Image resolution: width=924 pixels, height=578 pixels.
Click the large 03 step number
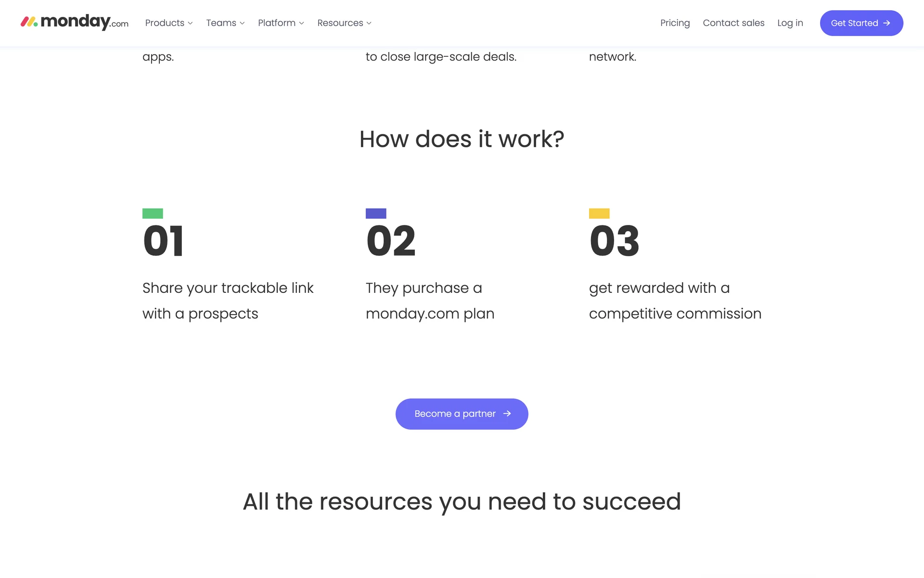click(x=615, y=241)
